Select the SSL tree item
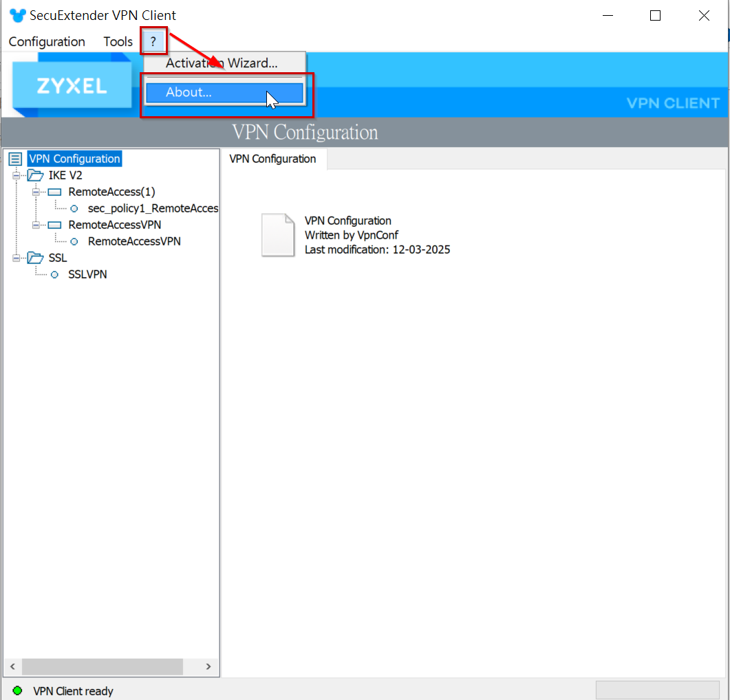The image size is (730, 700). 58,258
